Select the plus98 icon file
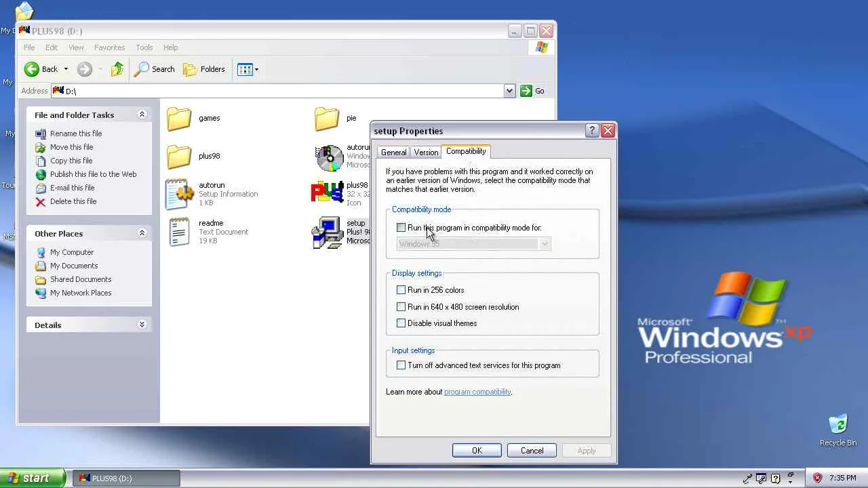 tap(328, 192)
